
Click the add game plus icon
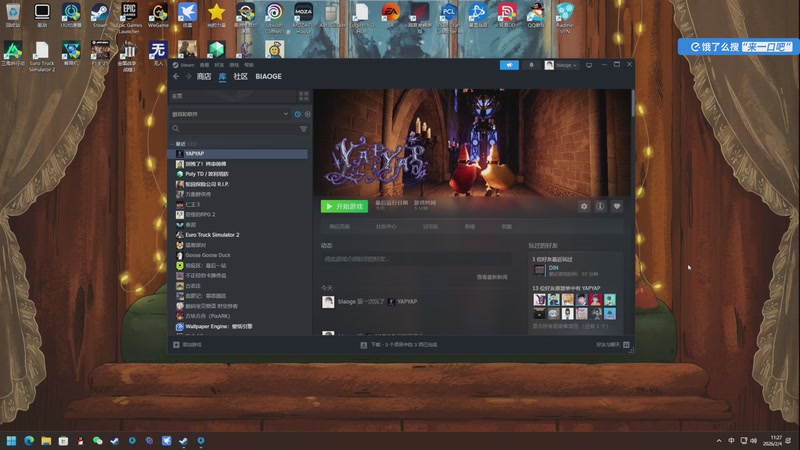(176, 345)
